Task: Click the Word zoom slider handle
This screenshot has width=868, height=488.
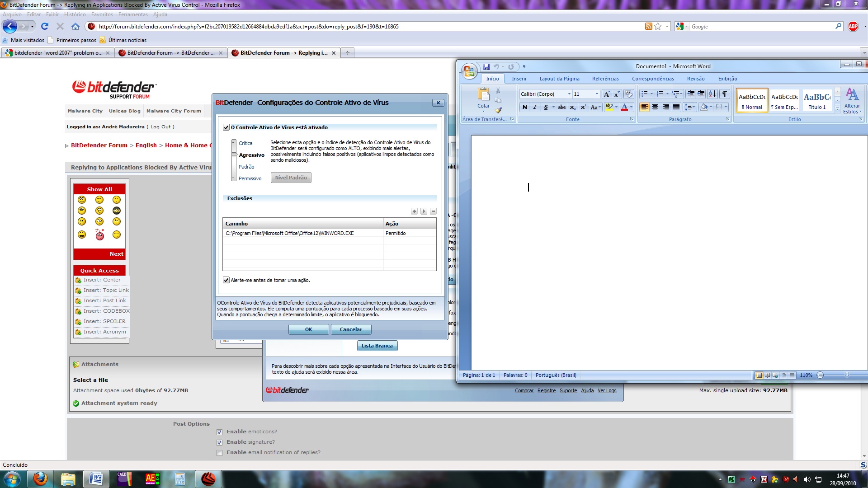Action: click(x=846, y=375)
